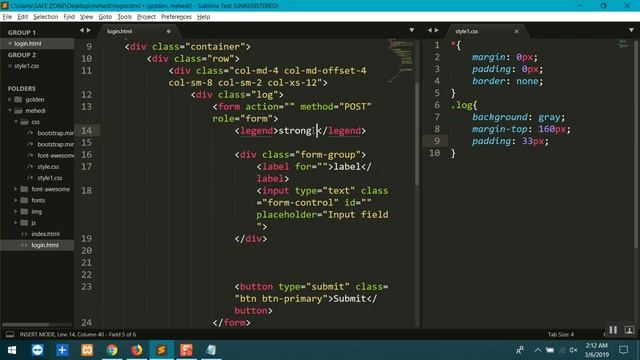Open the Help menu
The height and width of the screenshot is (360, 640).
[203, 17]
